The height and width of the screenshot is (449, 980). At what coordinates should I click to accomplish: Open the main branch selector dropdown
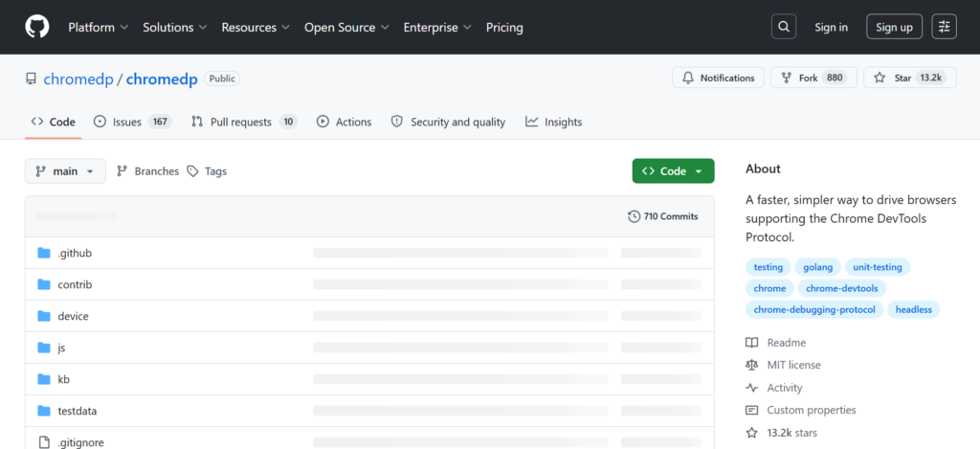[x=65, y=171]
